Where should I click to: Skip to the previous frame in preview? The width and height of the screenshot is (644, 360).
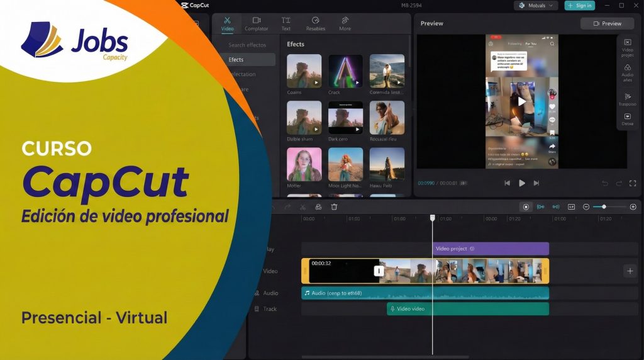click(507, 183)
